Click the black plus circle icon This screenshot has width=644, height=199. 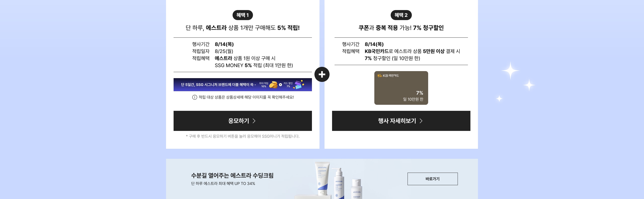coord(322,74)
